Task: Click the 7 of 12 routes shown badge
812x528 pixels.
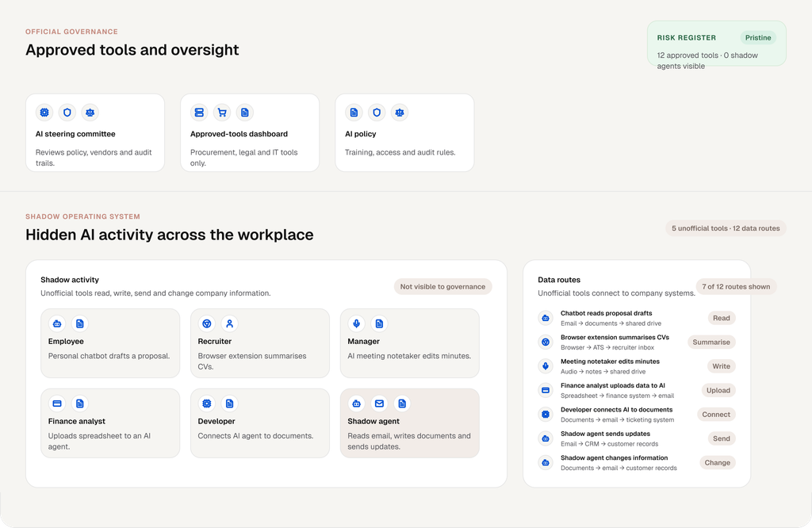Action: tap(736, 287)
